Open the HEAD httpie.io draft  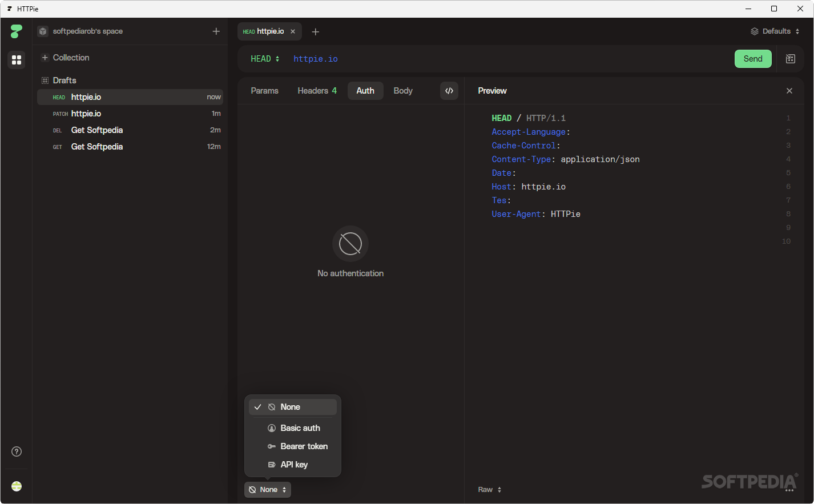point(130,97)
